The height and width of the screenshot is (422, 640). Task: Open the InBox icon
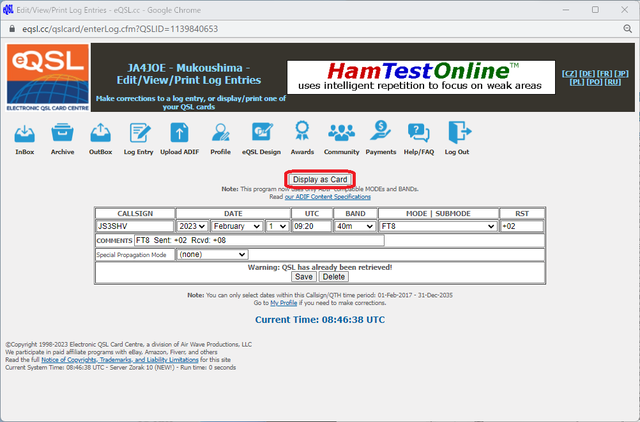point(24,133)
